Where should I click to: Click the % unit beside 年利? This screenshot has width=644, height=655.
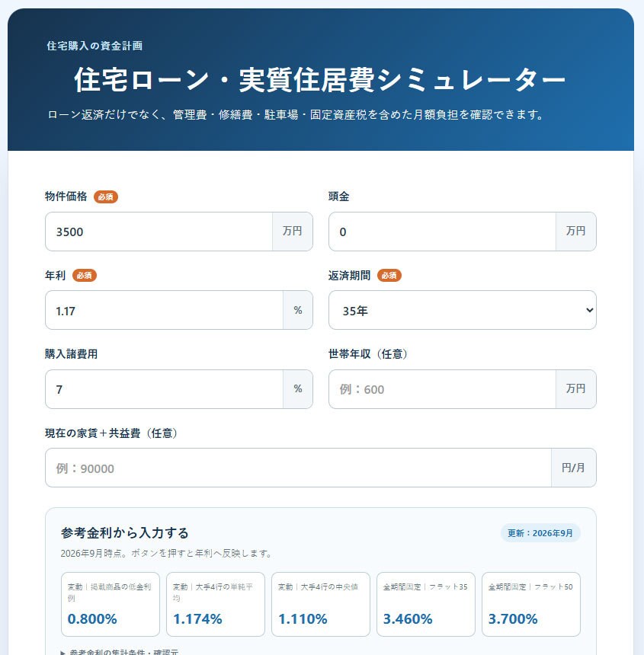(297, 310)
